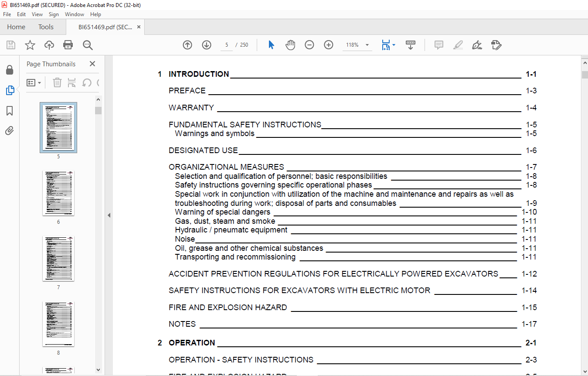Toggle the Page Thumbnails sidebar icon
Image resolution: width=588 pixels, height=376 pixels.
click(x=10, y=90)
